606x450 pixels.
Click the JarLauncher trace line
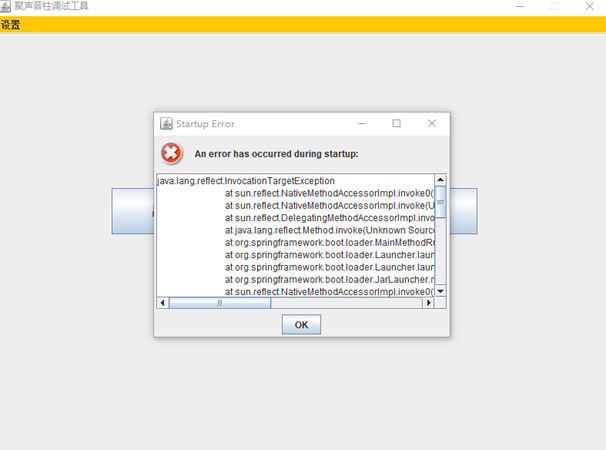[329, 280]
